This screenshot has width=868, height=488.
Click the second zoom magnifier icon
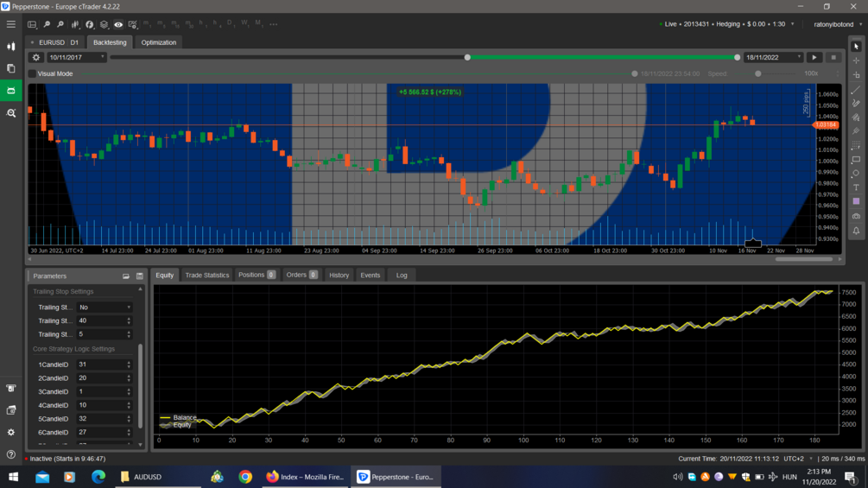tap(60, 24)
